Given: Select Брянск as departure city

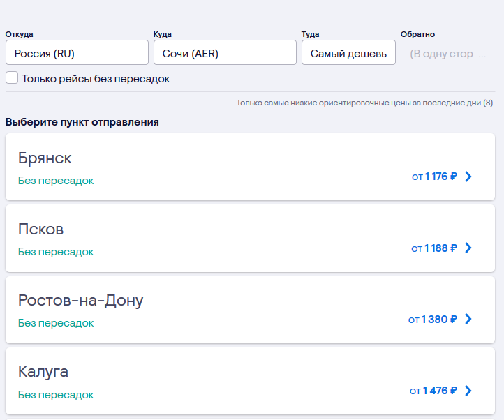Looking at the screenshot, I should pos(45,158).
